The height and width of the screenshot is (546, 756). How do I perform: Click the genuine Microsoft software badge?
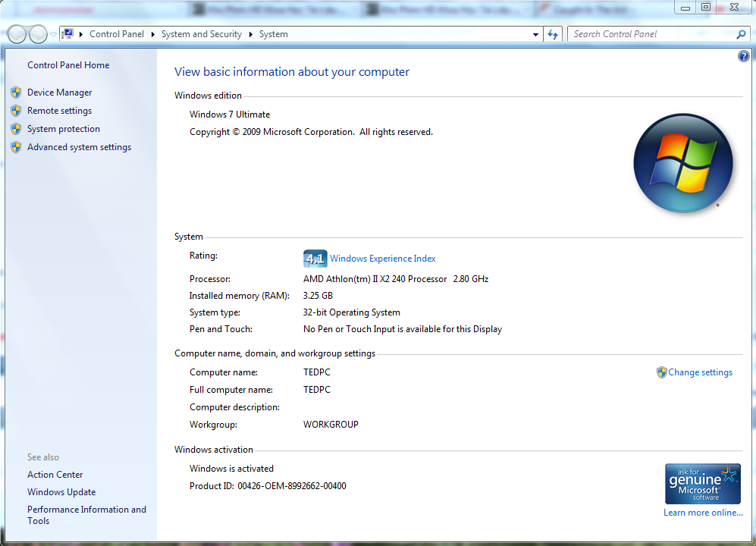point(702,484)
